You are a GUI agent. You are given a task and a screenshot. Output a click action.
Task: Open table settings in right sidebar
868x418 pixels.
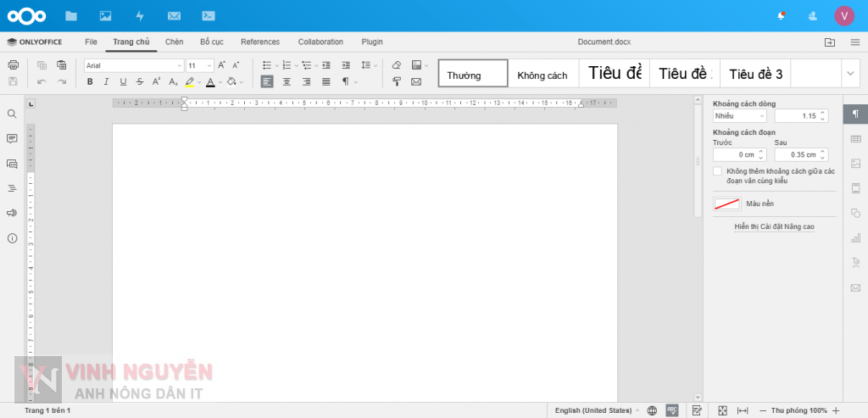pyautogui.click(x=855, y=139)
